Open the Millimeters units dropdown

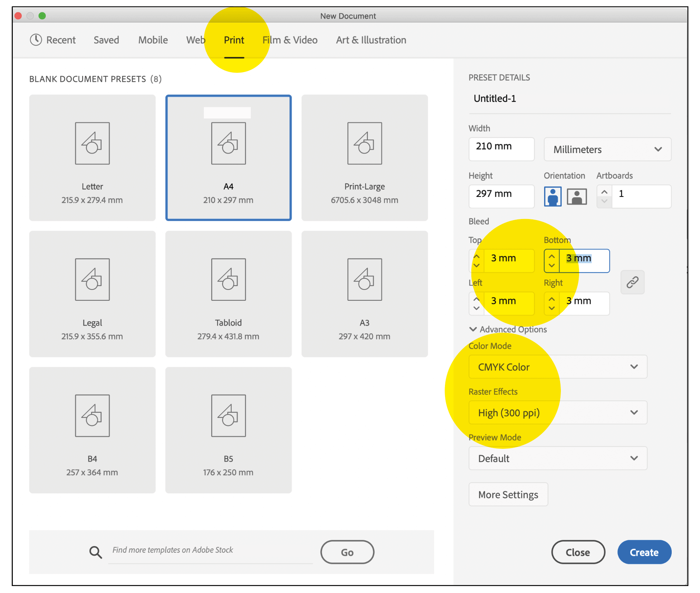(x=607, y=149)
